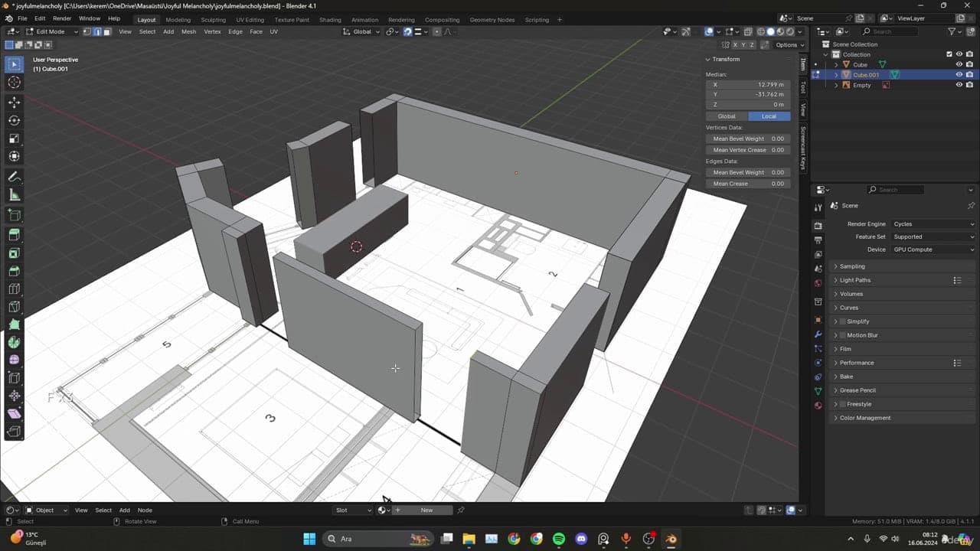
Task: Open the Edit Mode selector dropdown
Action: (x=51, y=31)
